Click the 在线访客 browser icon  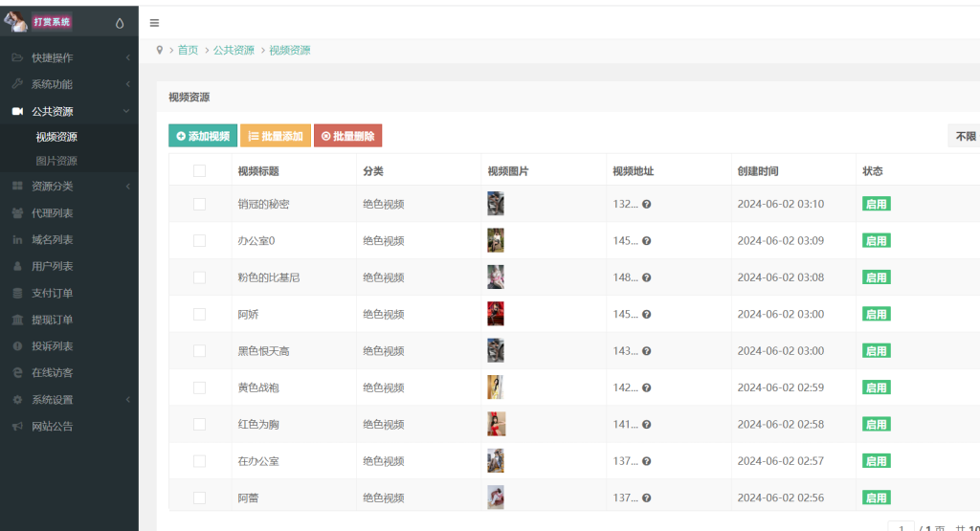(17, 372)
